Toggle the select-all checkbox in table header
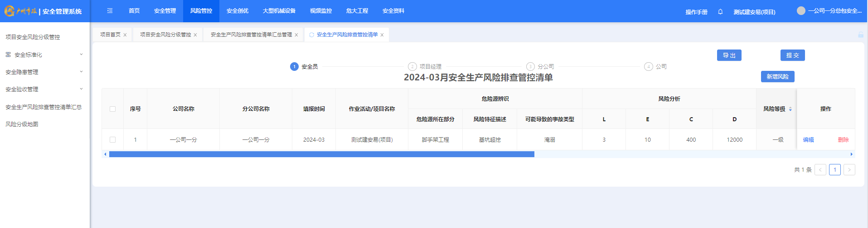This screenshot has width=868, height=228. point(112,109)
